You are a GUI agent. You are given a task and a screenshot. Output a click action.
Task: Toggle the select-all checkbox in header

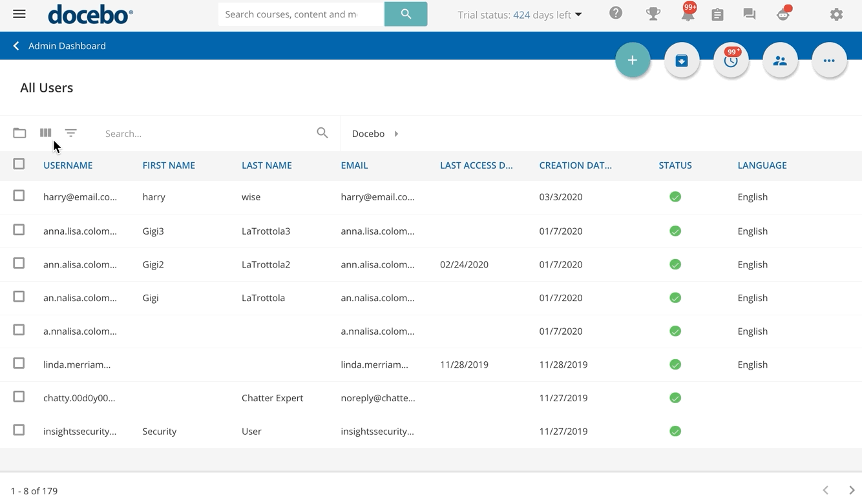pyautogui.click(x=19, y=164)
